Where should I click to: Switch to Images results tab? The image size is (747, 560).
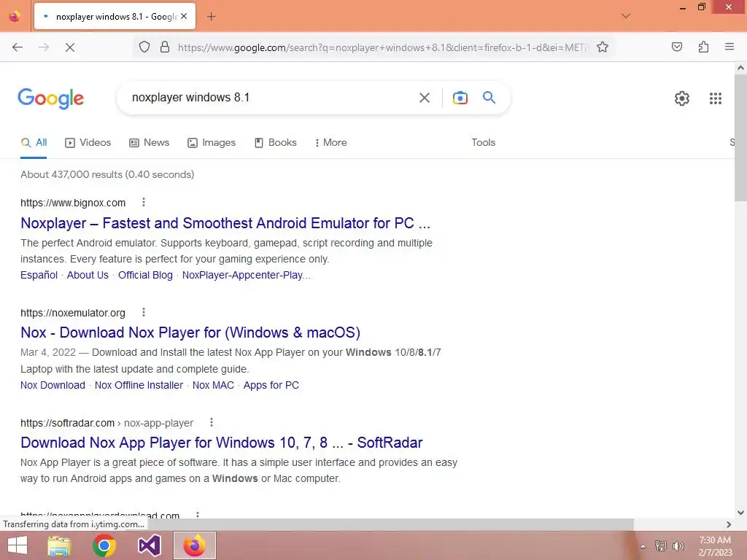pos(212,142)
